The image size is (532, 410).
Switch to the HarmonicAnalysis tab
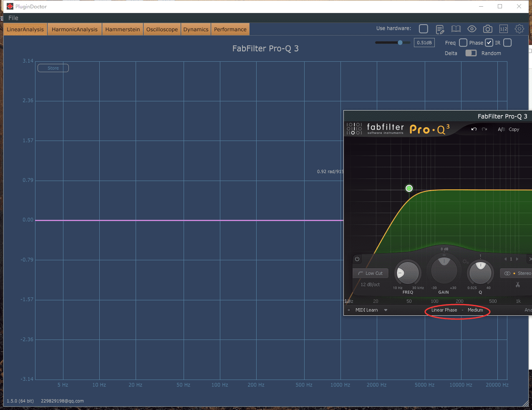pos(75,29)
